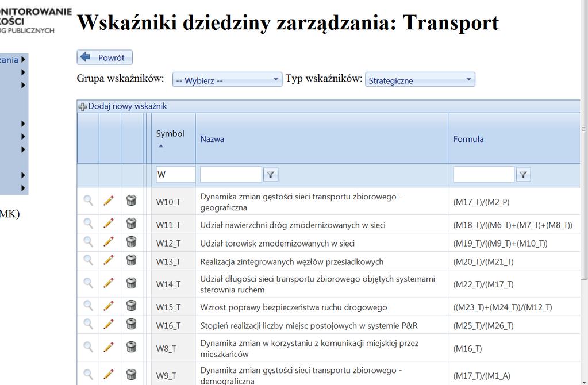The width and height of the screenshot is (588, 385).
Task: Edit W13_T pencil icon
Action: (x=109, y=260)
